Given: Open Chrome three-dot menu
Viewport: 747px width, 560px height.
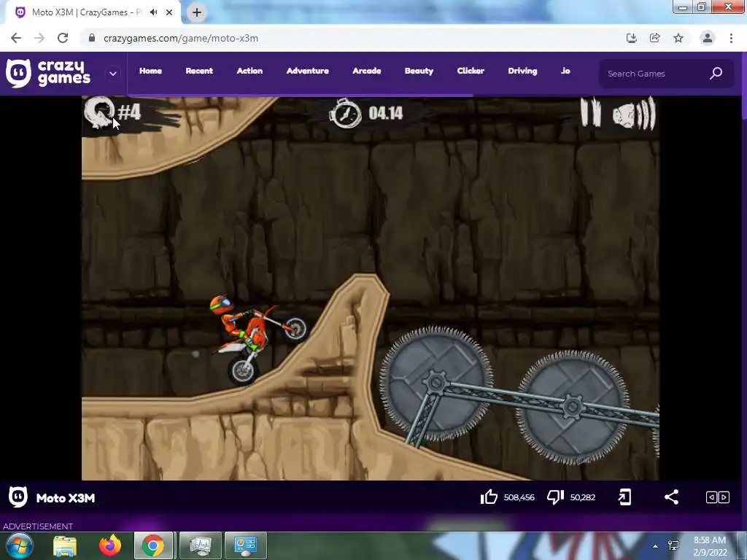Looking at the screenshot, I should click(x=731, y=38).
